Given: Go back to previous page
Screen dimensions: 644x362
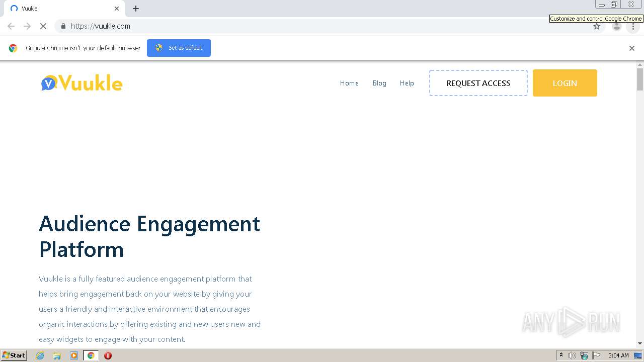Looking at the screenshot, I should 11,26.
